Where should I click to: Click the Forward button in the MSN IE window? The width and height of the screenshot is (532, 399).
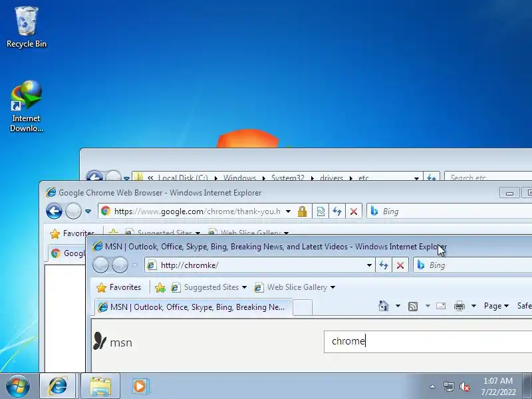[x=120, y=265]
